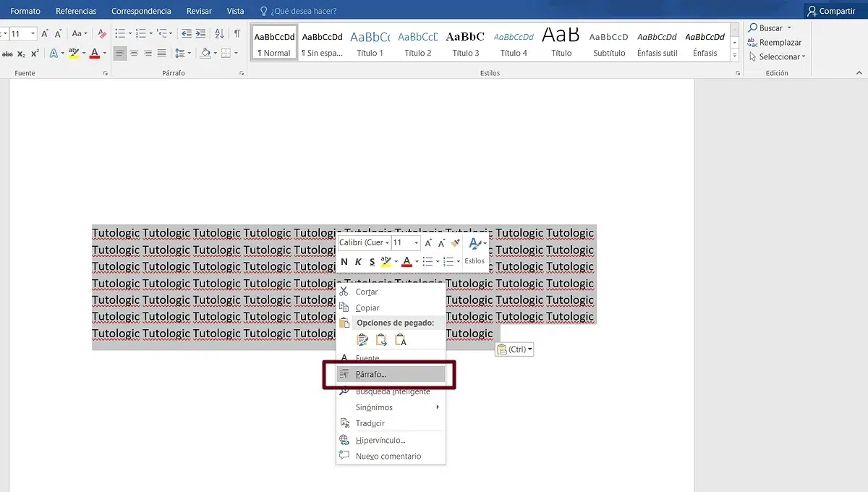Insert multilevel list from ribbon

[161, 34]
